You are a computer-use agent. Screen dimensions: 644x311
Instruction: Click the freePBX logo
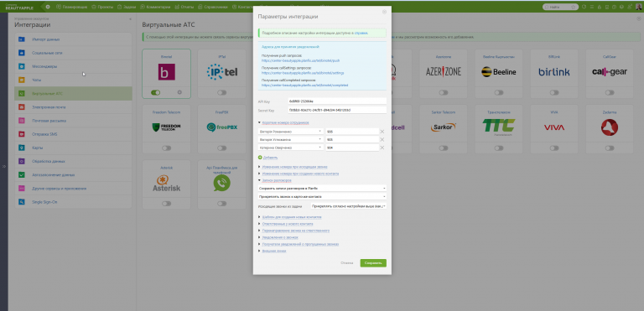pyautogui.click(x=221, y=127)
